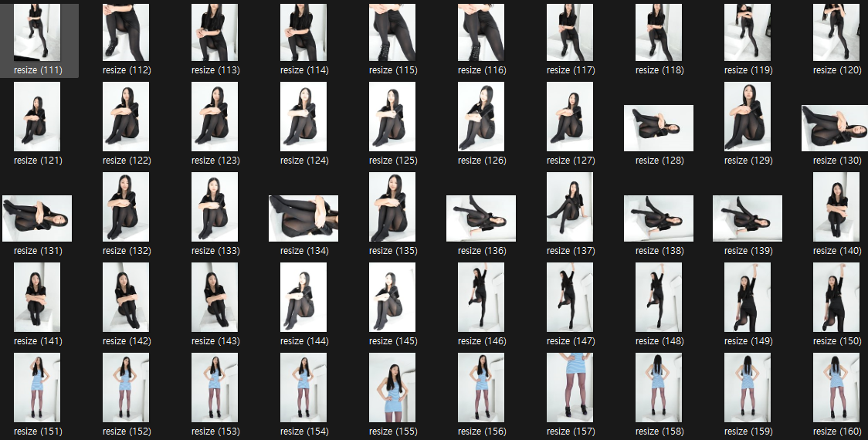Click thumbnail of resize (114)
The height and width of the screenshot is (440, 868).
[x=303, y=32]
